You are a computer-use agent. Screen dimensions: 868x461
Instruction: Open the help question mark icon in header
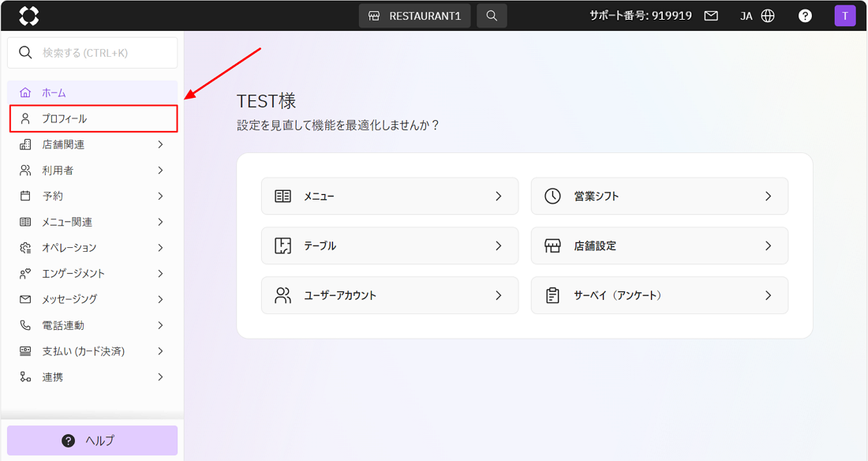coord(805,16)
